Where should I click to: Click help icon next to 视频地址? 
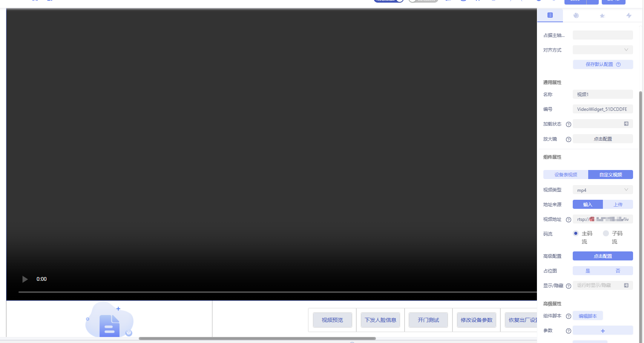pos(569,220)
